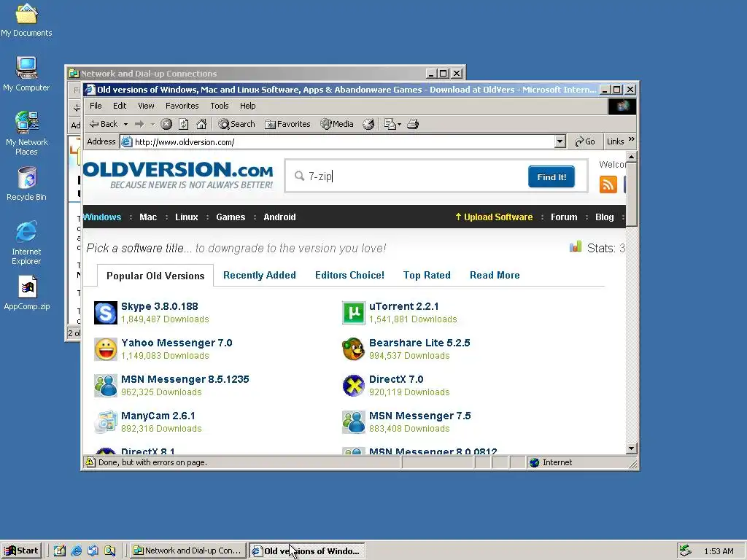This screenshot has height=560, width=747.
Task: Click the Find It! button
Action: point(551,176)
